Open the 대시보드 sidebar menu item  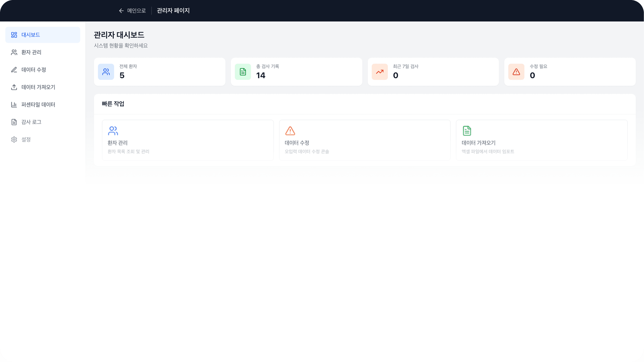point(43,35)
